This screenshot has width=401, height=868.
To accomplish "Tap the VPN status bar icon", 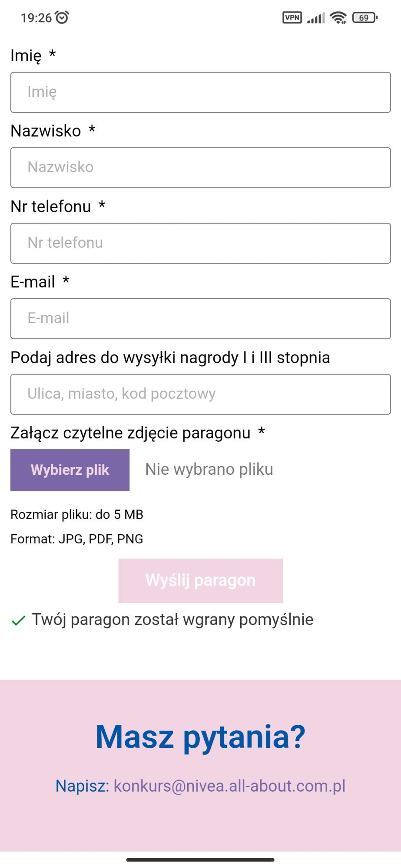I will coord(292,17).
